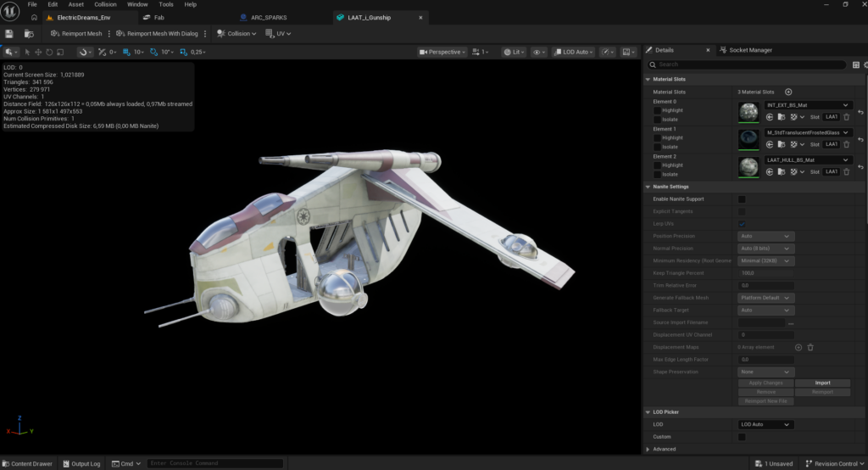The image size is (868, 470).
Task: Enable Isolate for Element 0
Action: (x=657, y=120)
